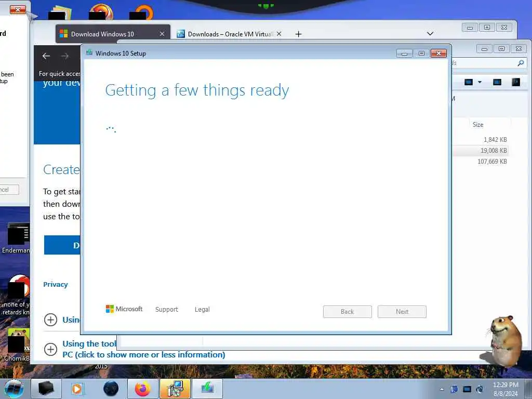
Task: Select the 1,842 KB file row
Action: (481, 139)
